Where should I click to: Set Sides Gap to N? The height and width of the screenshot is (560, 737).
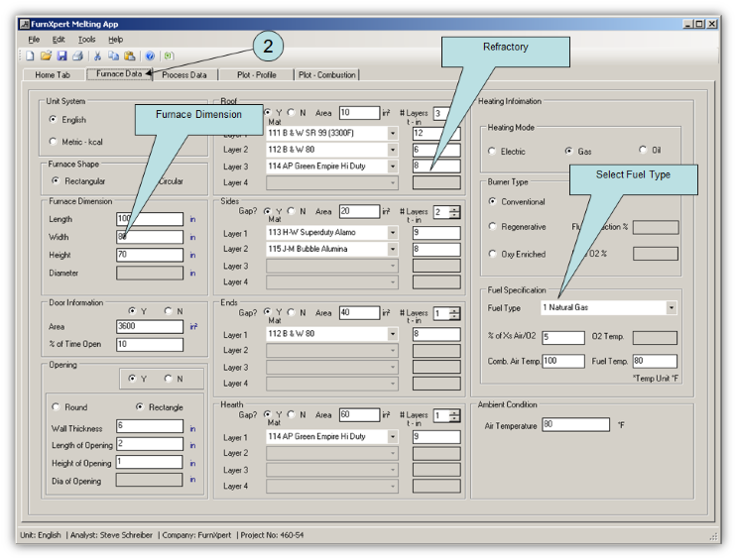click(x=292, y=211)
